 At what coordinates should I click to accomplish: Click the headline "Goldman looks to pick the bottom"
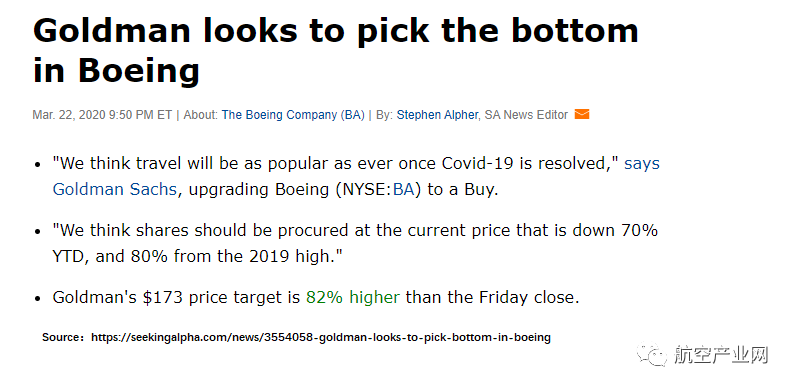point(335,31)
